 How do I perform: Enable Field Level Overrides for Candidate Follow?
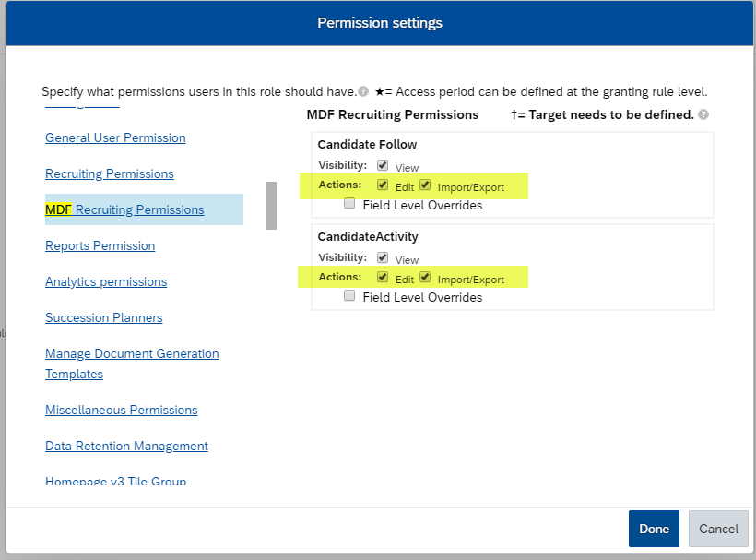click(349, 204)
